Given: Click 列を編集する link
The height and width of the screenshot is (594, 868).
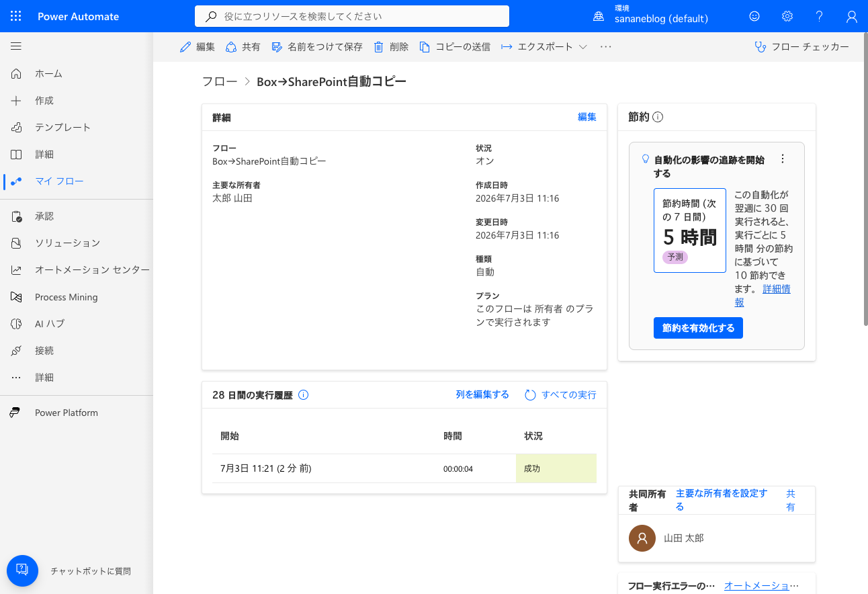Looking at the screenshot, I should click(x=482, y=394).
